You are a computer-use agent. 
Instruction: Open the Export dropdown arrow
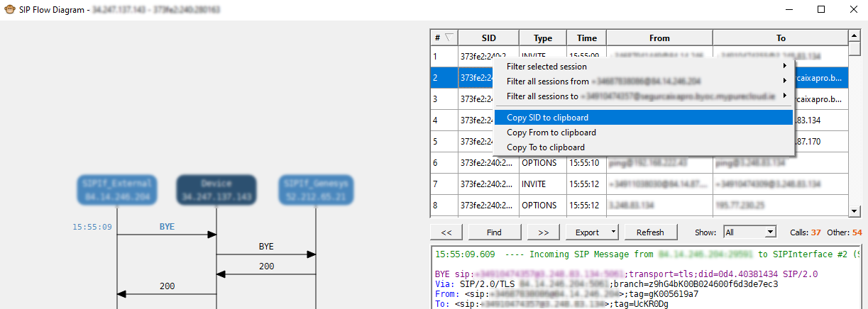pyautogui.click(x=613, y=232)
